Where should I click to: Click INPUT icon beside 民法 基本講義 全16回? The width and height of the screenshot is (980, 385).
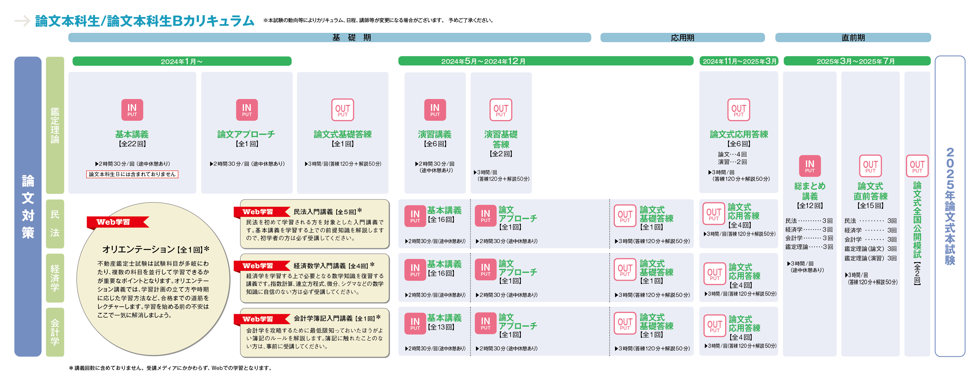pos(415,216)
